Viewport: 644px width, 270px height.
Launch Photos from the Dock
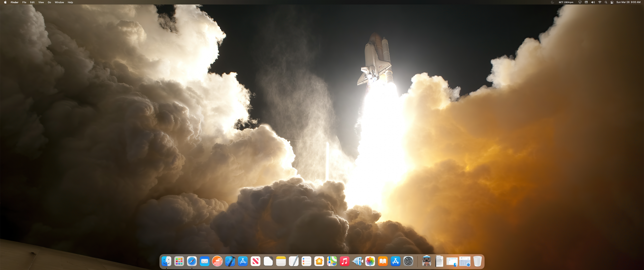coord(370,261)
